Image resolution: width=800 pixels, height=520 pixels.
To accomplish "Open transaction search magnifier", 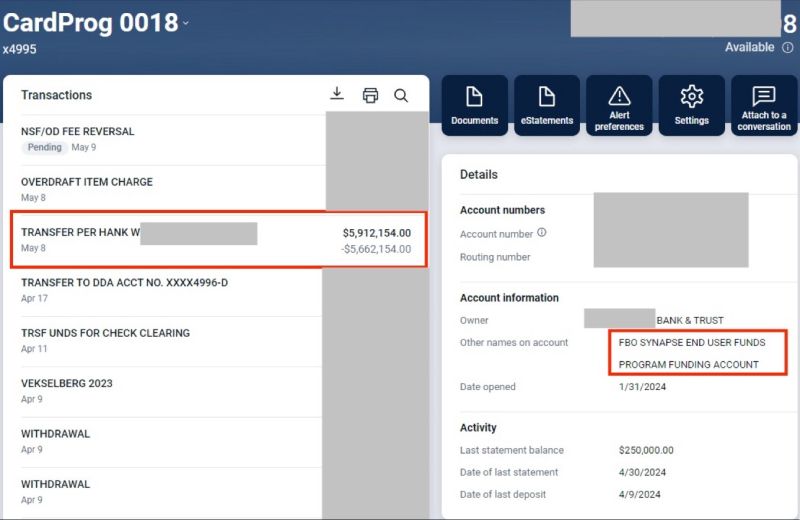I will (x=401, y=95).
